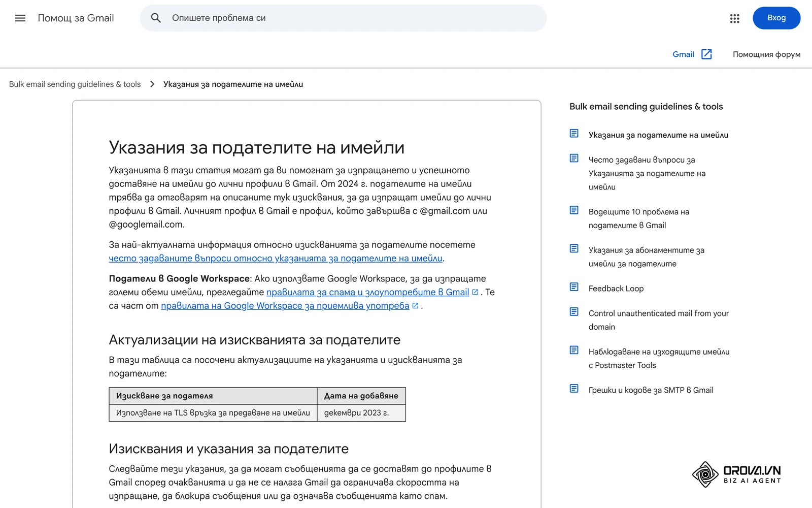Select sidebar item 'Указания за подателите на имейли'
Viewport: 812px width, 508px height.
658,135
